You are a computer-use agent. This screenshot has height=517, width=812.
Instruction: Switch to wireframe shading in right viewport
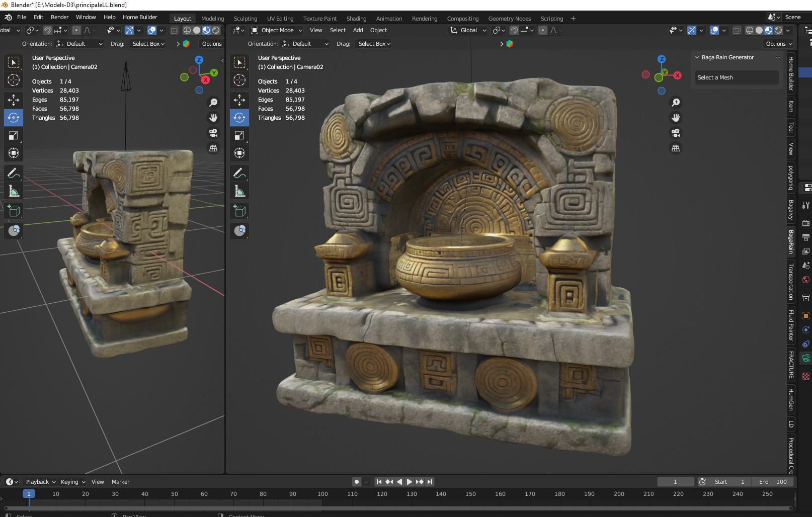(x=750, y=30)
